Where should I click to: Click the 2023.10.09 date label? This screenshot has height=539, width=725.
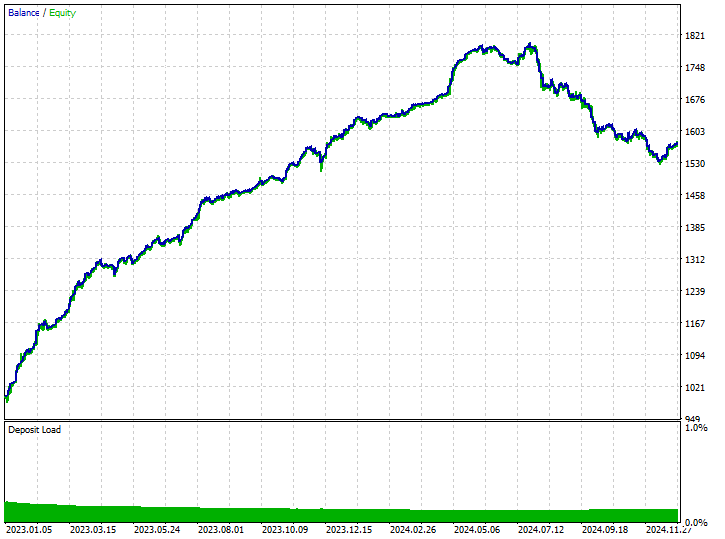[285, 529]
